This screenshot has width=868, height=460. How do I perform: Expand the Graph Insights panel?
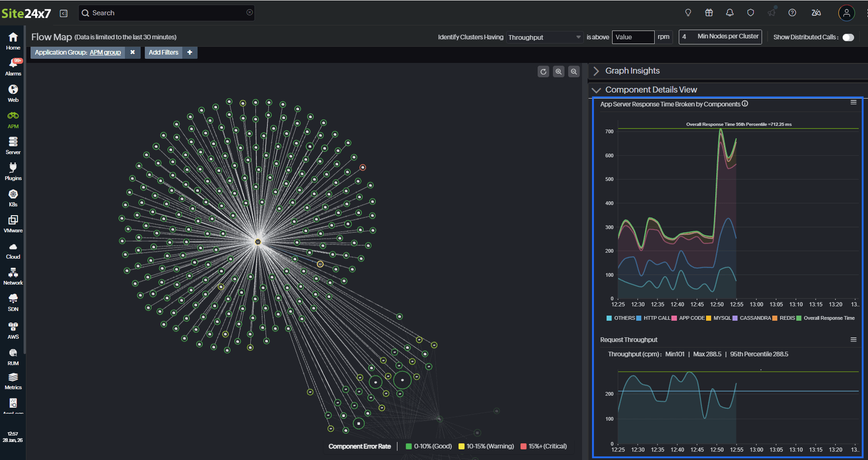point(596,71)
